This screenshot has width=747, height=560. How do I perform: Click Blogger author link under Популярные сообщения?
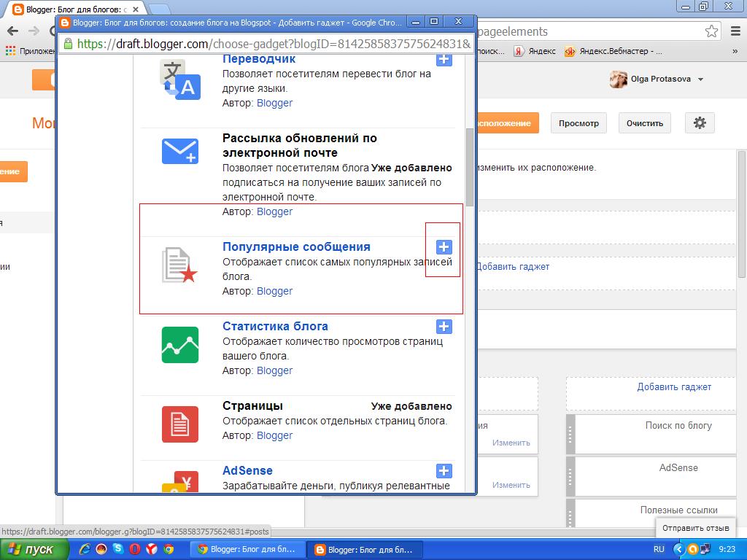[x=274, y=291]
